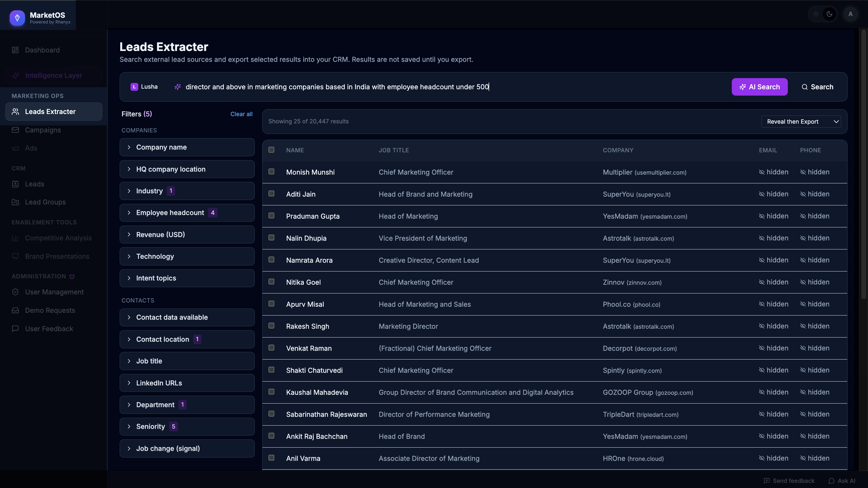Click the hidden email eye icon for Monish Munshi

(762, 172)
